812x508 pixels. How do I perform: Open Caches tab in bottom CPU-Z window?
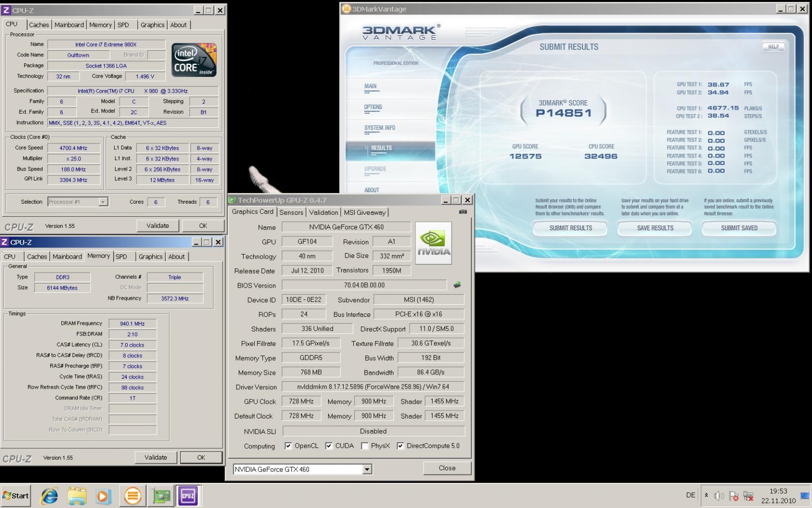[x=37, y=257]
